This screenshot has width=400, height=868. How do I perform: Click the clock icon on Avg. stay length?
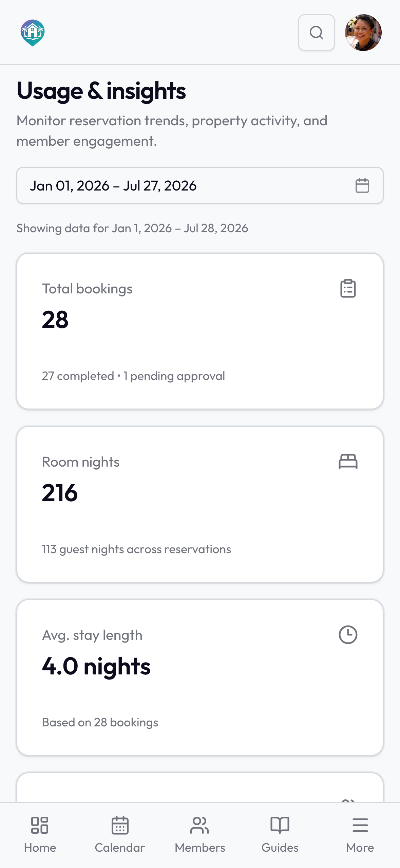pyautogui.click(x=348, y=634)
